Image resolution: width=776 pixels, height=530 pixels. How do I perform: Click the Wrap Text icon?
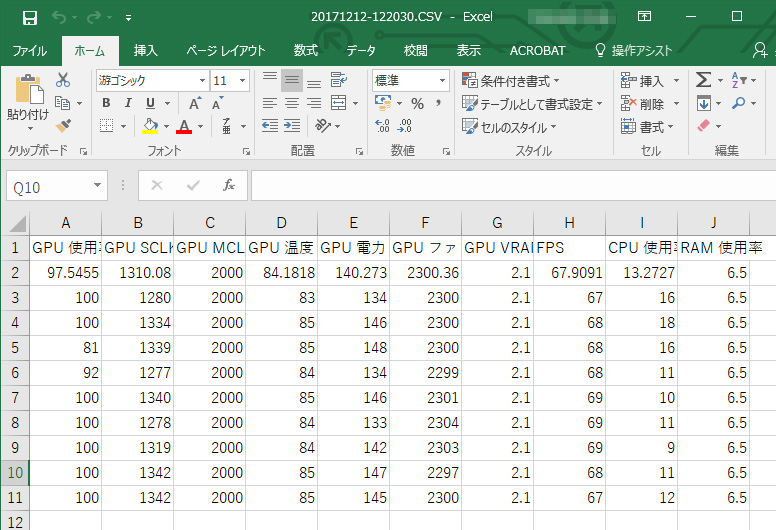[339, 81]
